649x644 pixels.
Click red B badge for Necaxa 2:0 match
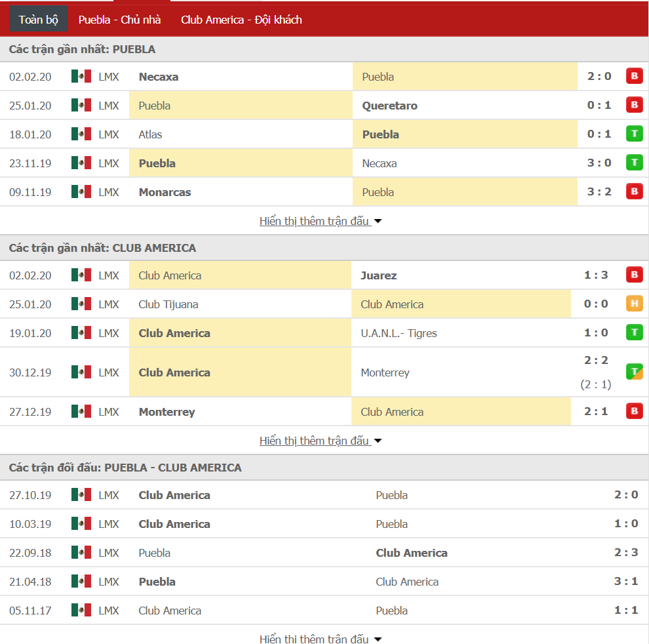click(634, 76)
